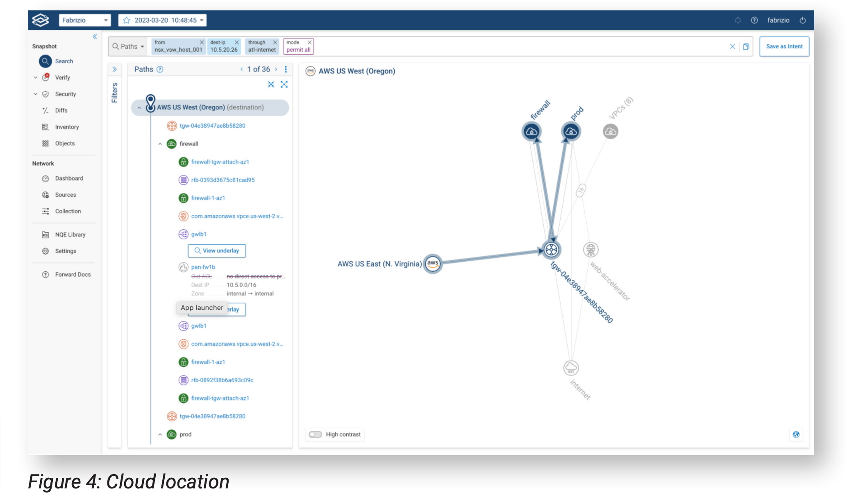Click the expand-to-fit arrows icon
The height and width of the screenshot is (504, 854).
tap(284, 84)
